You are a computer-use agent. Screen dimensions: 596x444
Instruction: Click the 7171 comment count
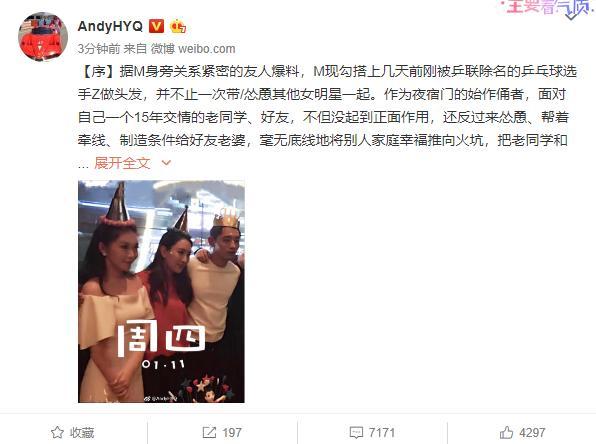point(382,433)
